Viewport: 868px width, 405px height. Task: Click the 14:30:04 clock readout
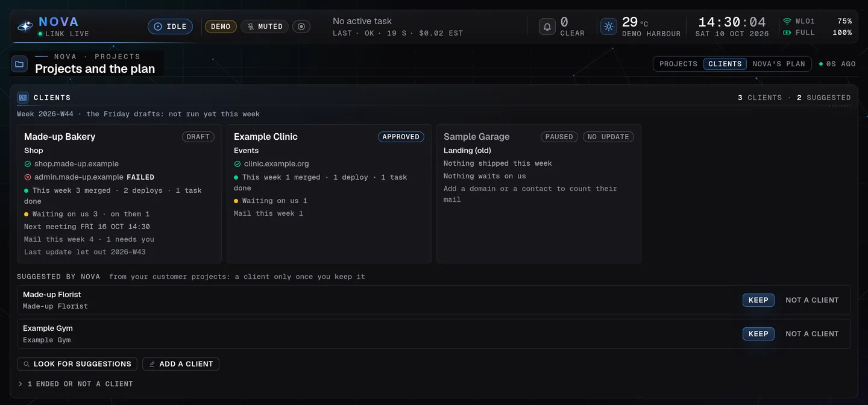tap(732, 22)
